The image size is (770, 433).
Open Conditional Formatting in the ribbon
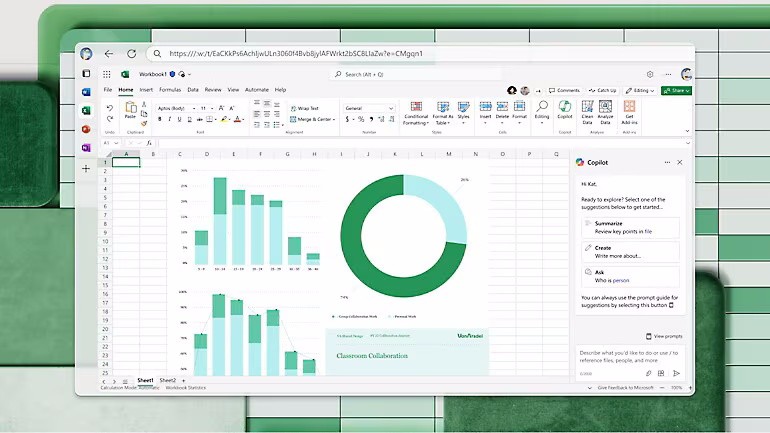coord(416,110)
